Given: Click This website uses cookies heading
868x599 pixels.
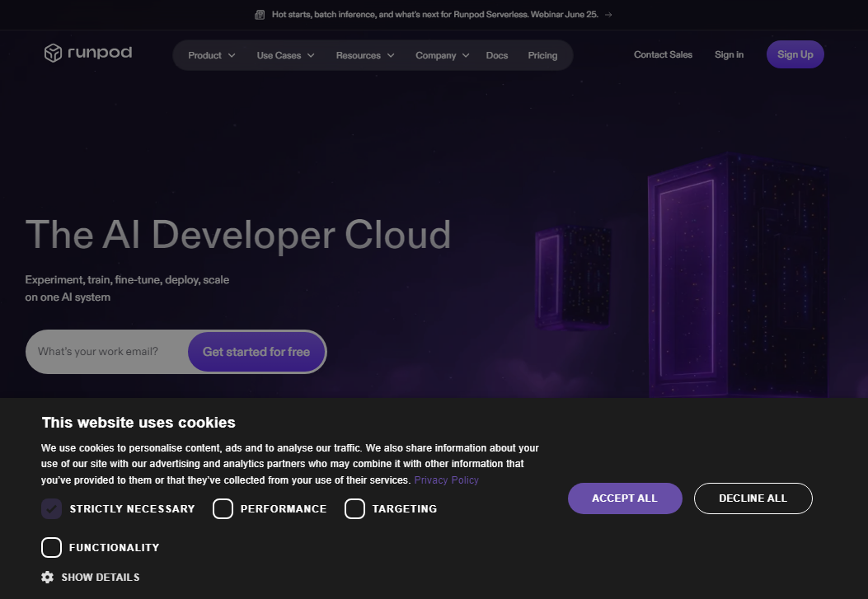Looking at the screenshot, I should point(138,423).
